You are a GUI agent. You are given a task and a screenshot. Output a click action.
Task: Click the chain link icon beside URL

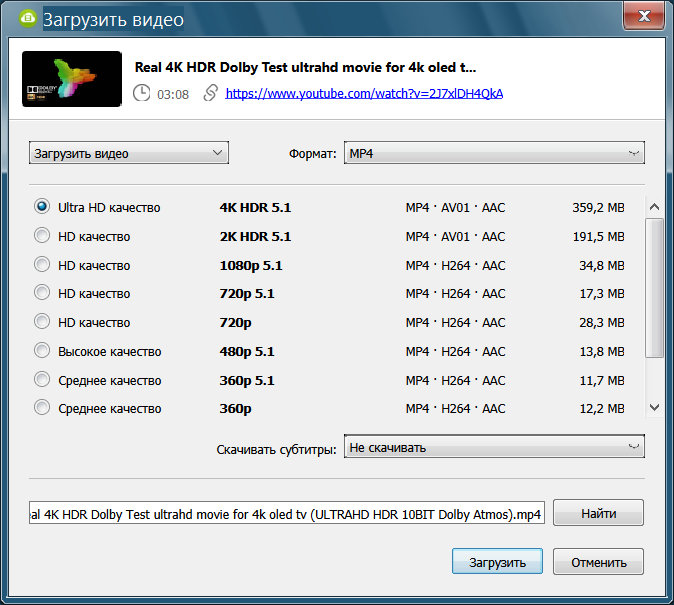point(210,93)
